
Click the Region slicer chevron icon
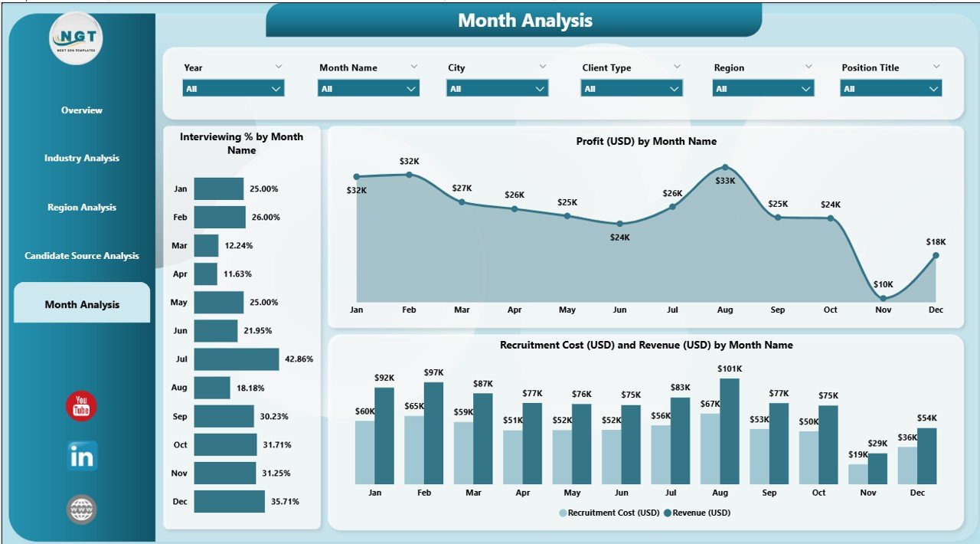coord(808,67)
